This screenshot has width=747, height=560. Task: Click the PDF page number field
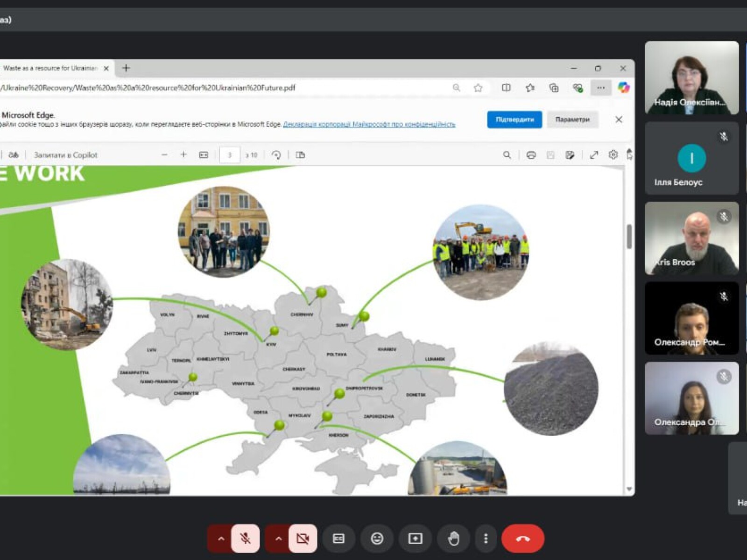coord(229,155)
